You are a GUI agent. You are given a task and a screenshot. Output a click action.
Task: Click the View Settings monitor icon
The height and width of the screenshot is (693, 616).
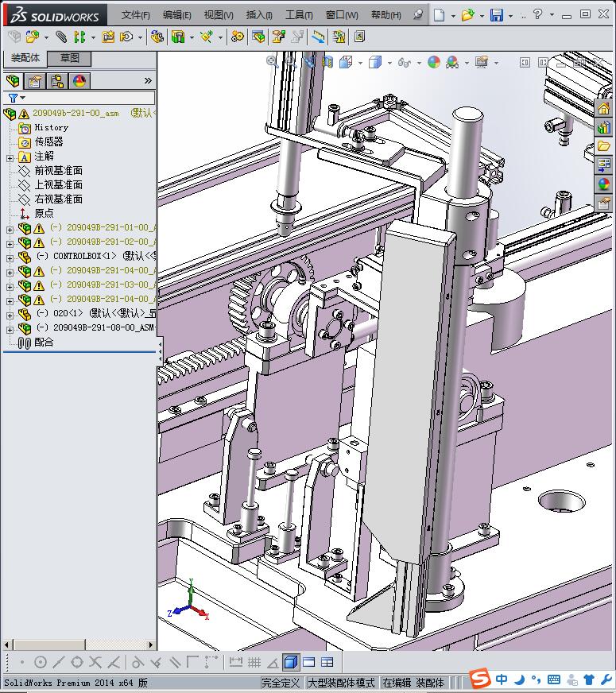point(482,62)
